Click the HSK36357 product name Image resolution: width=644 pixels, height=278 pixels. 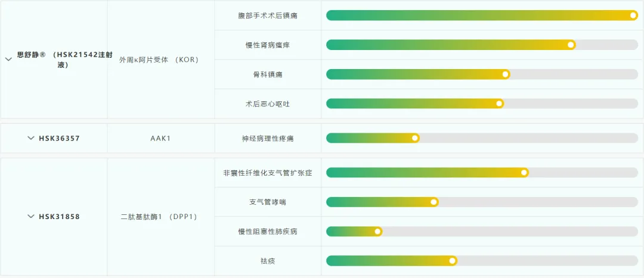pyautogui.click(x=59, y=138)
